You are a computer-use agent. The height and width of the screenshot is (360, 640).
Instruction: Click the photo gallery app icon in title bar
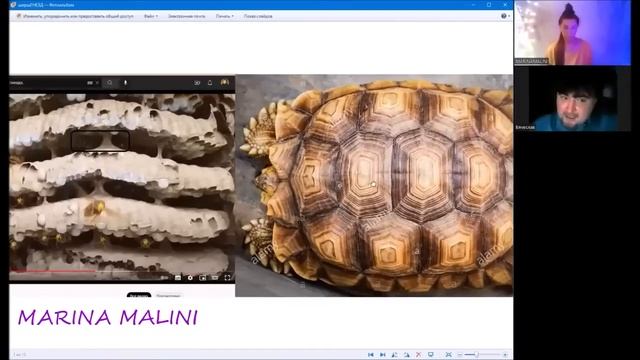13,5
